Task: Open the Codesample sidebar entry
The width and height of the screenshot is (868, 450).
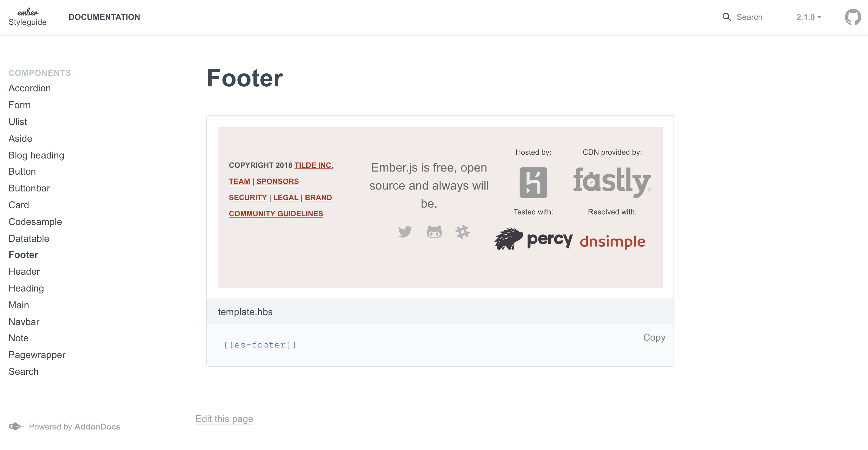Action: 35,222
